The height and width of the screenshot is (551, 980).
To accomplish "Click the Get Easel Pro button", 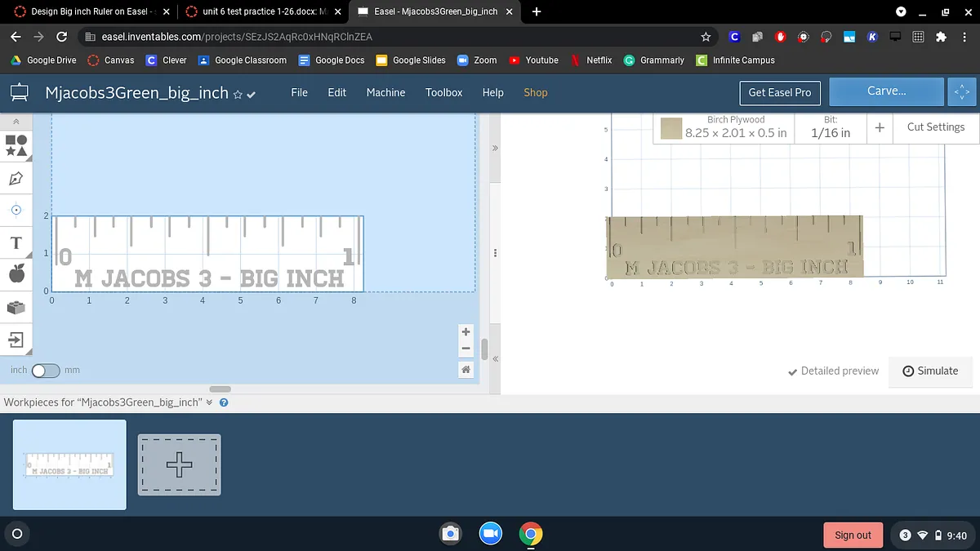I will 780,92.
